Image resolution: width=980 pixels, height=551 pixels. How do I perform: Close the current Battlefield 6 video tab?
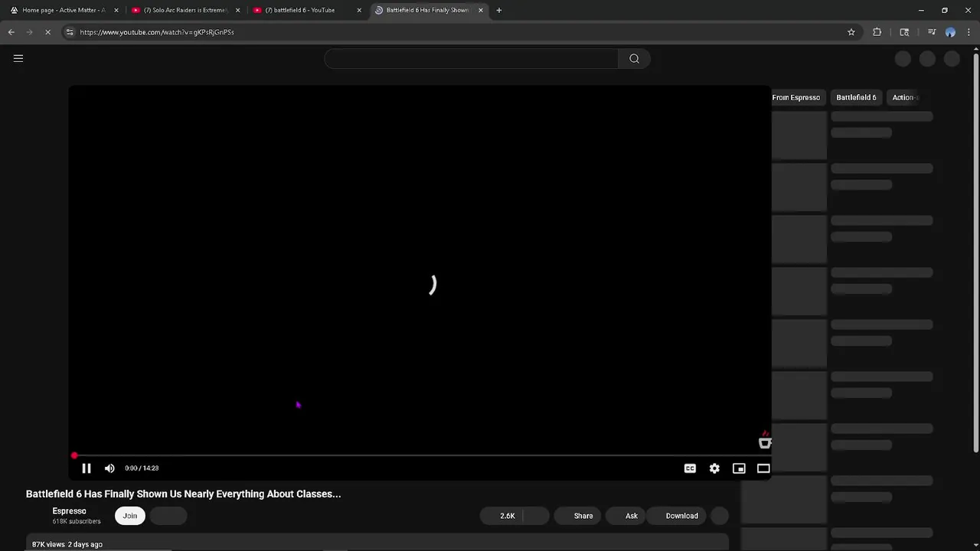click(x=481, y=10)
